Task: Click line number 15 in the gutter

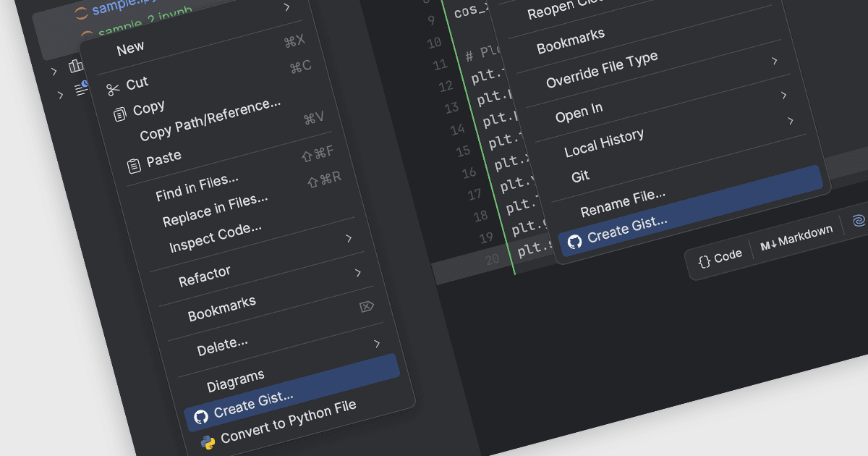Action: click(464, 151)
